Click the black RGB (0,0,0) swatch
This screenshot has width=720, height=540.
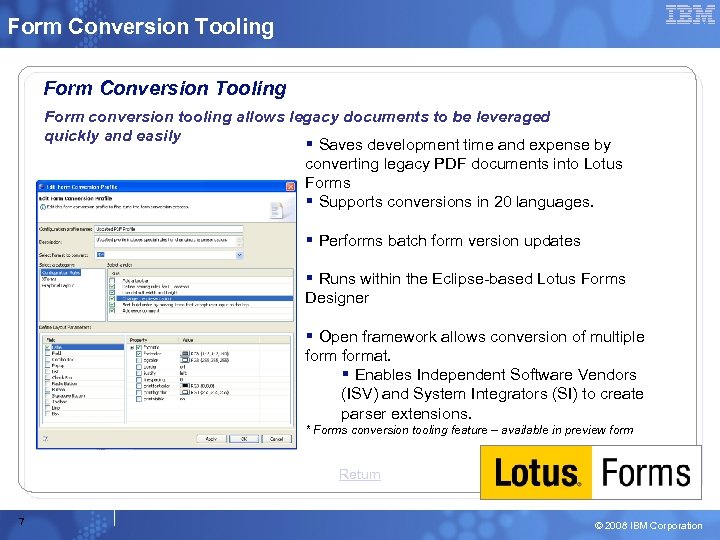185,386
